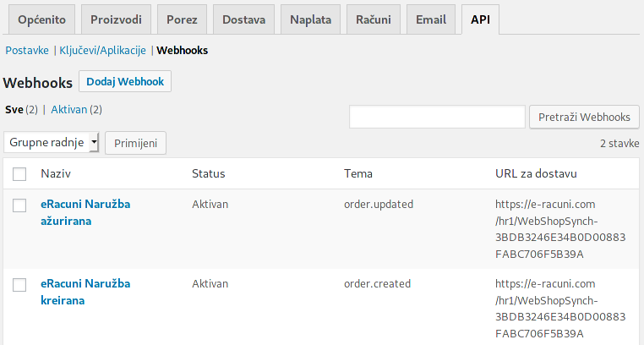Check the eRacuni Narudžba ažurirana row checkbox
The height and width of the screenshot is (345, 644).
(x=19, y=205)
